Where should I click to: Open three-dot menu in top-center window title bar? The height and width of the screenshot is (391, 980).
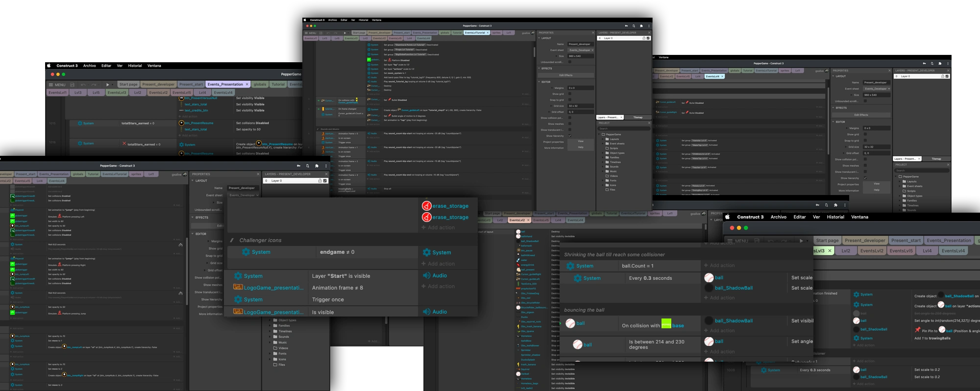point(649,26)
